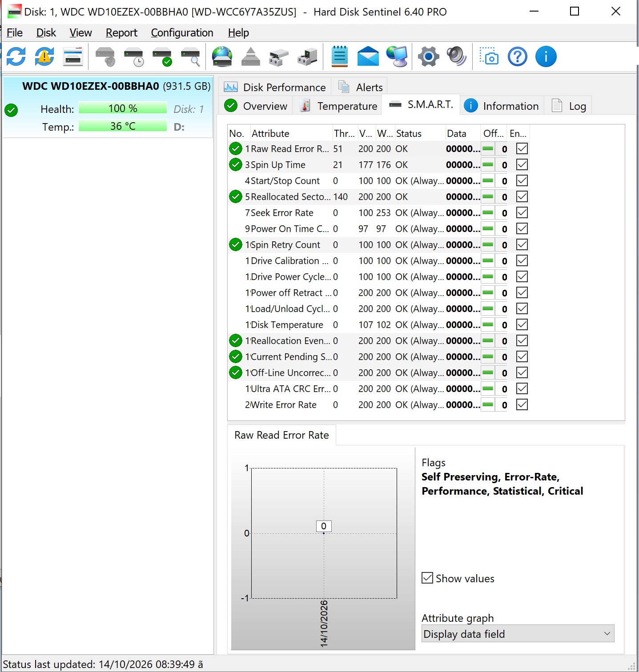Switch to the Temperature tab
Image resolution: width=639 pixels, height=672 pixels.
coord(339,106)
